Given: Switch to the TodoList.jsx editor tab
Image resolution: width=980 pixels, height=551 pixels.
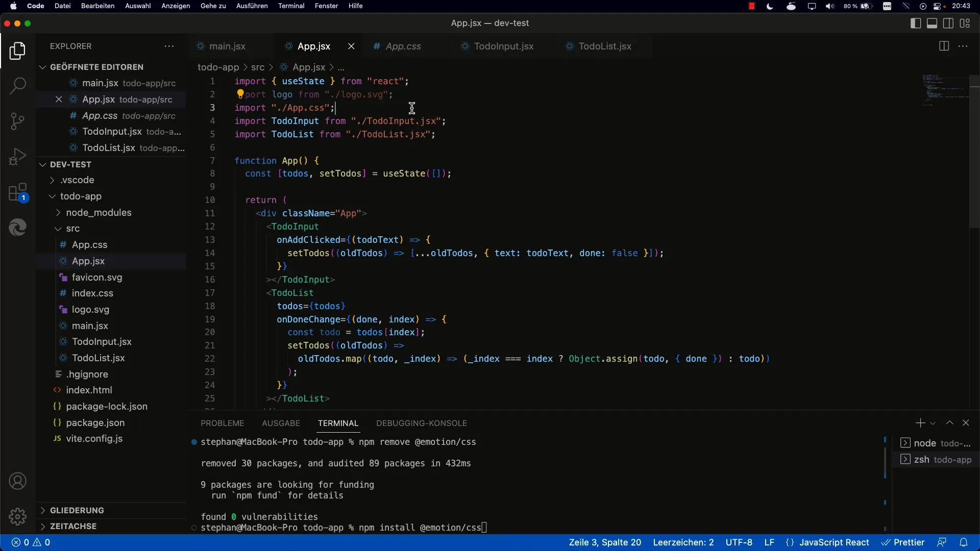Looking at the screenshot, I should [604, 46].
